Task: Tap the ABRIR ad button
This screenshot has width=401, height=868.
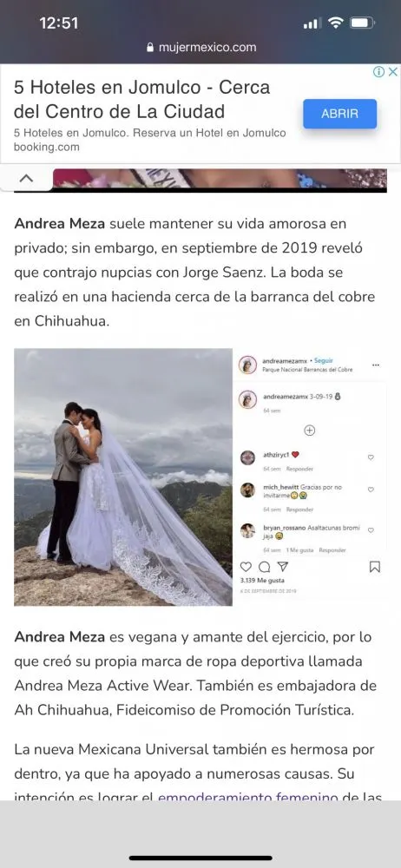Action: point(339,114)
